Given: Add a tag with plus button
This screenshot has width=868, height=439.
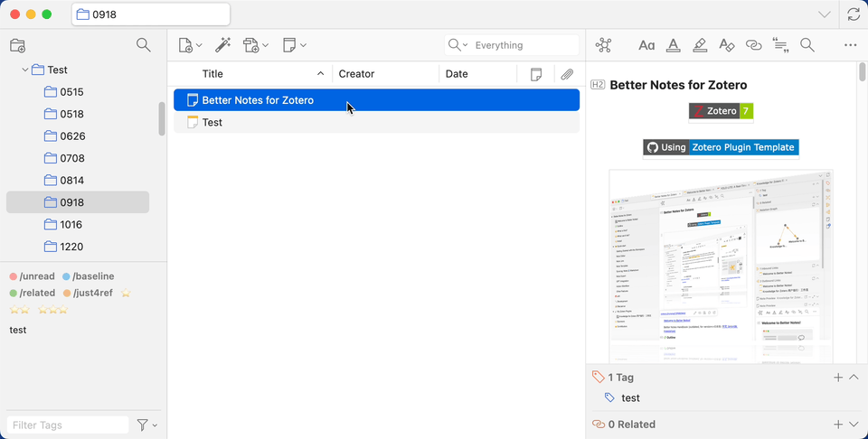Looking at the screenshot, I should [x=838, y=378].
